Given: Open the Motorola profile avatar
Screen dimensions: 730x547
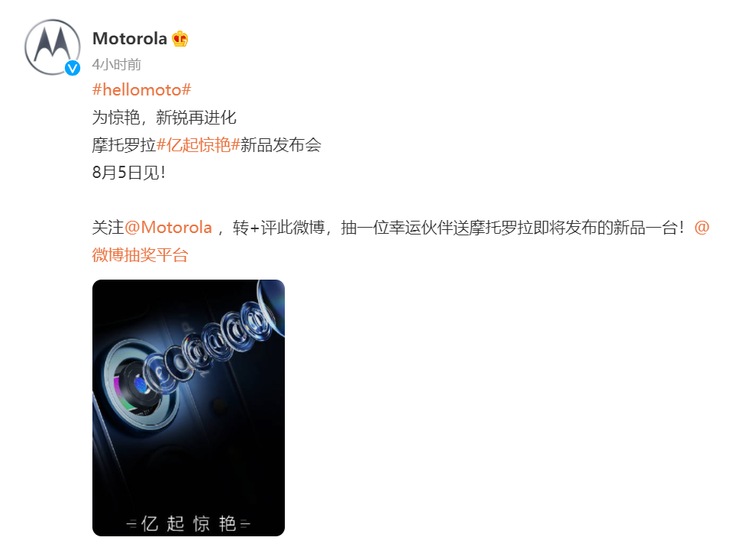Looking at the screenshot, I should click(x=52, y=47).
